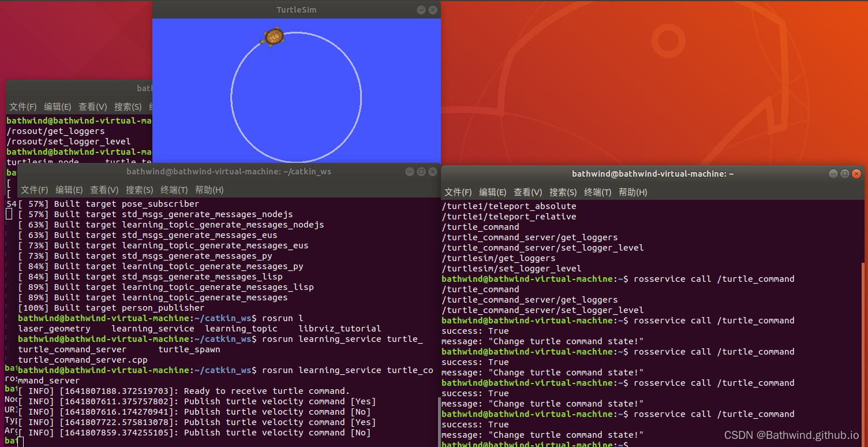
Task: Open 查看(V) menu in catkin_ws terminal
Action: [x=104, y=190]
